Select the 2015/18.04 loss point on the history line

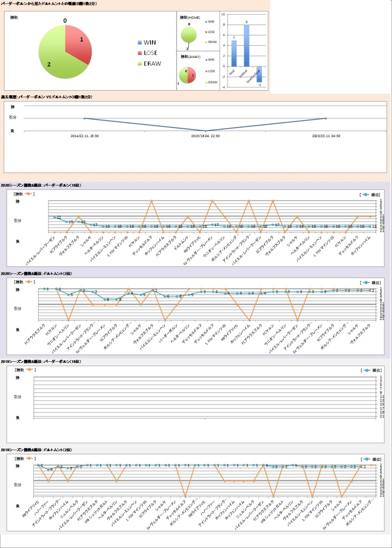click(x=205, y=131)
